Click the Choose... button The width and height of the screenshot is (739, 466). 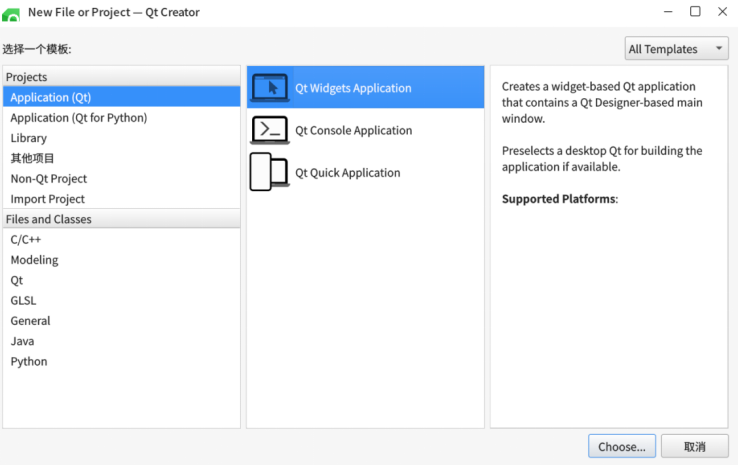622,446
